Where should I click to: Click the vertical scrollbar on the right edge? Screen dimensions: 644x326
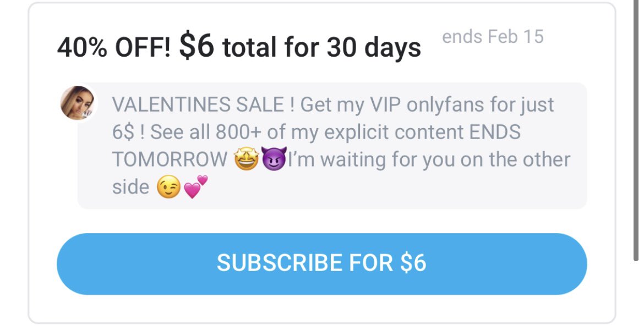(636, 130)
